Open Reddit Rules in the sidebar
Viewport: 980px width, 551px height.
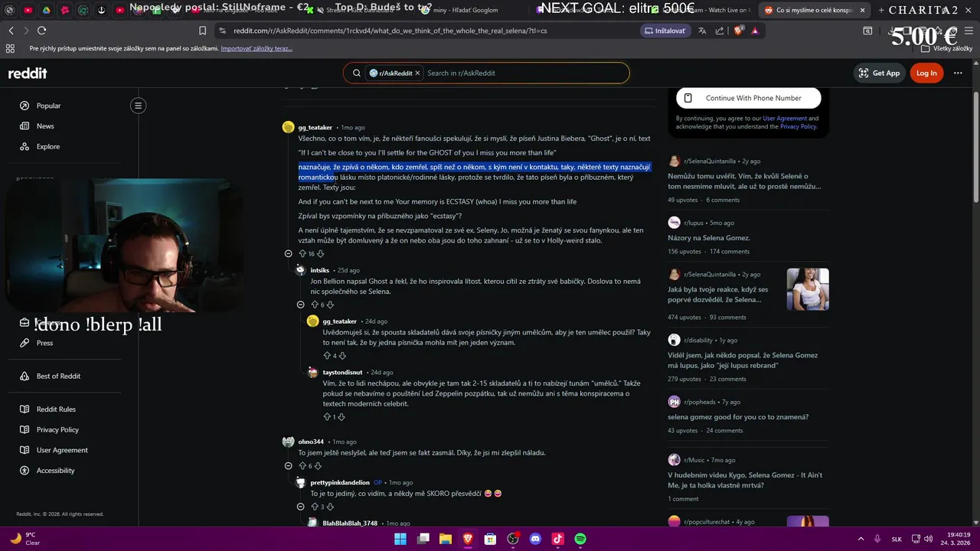[56, 409]
